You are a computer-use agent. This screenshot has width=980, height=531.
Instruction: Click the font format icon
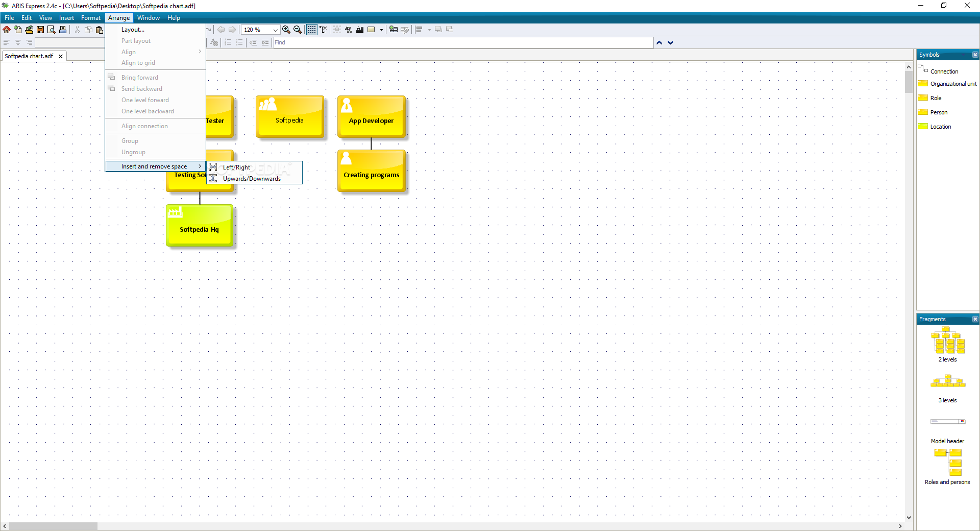pyautogui.click(x=349, y=30)
